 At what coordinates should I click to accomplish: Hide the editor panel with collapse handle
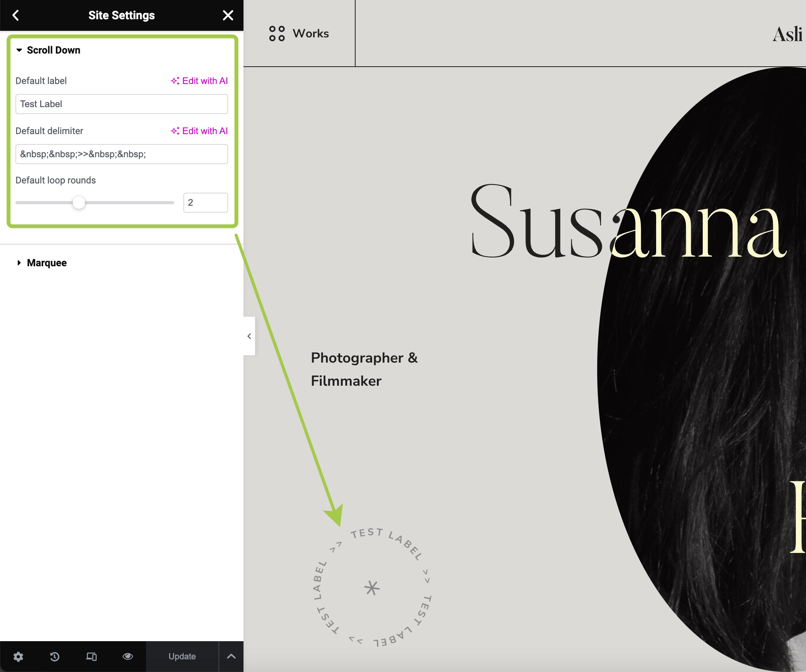[x=249, y=336]
